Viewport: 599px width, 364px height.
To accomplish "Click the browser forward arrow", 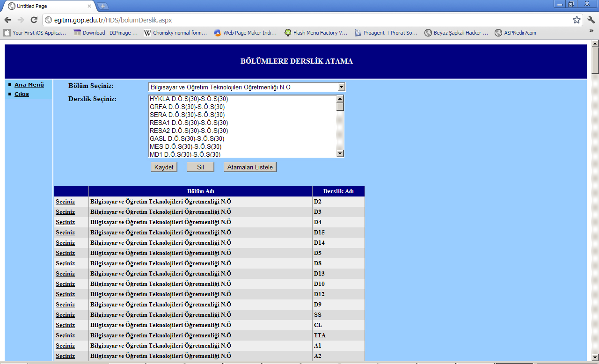I will click(x=21, y=20).
